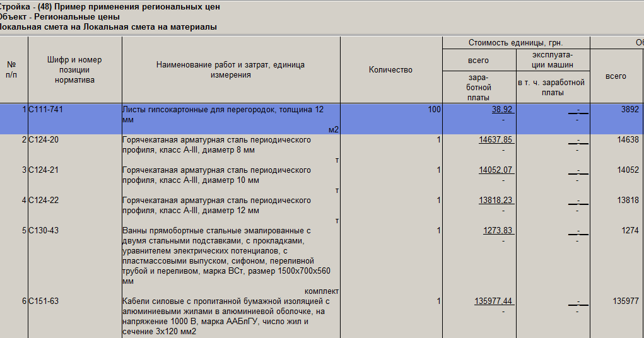This screenshot has height=338, width=644.
Task: Click unit price 135977,44
Action: [493, 301]
